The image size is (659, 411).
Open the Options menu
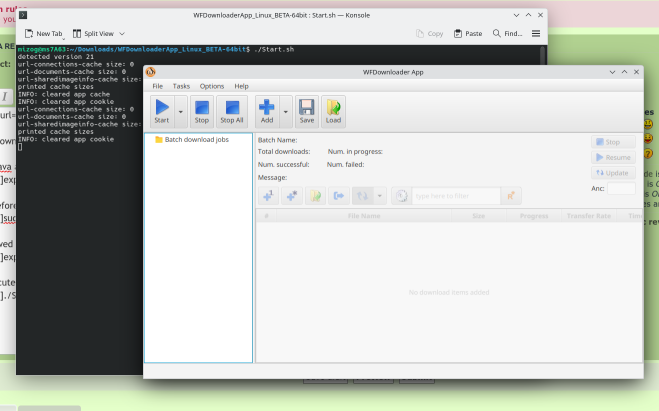click(212, 86)
